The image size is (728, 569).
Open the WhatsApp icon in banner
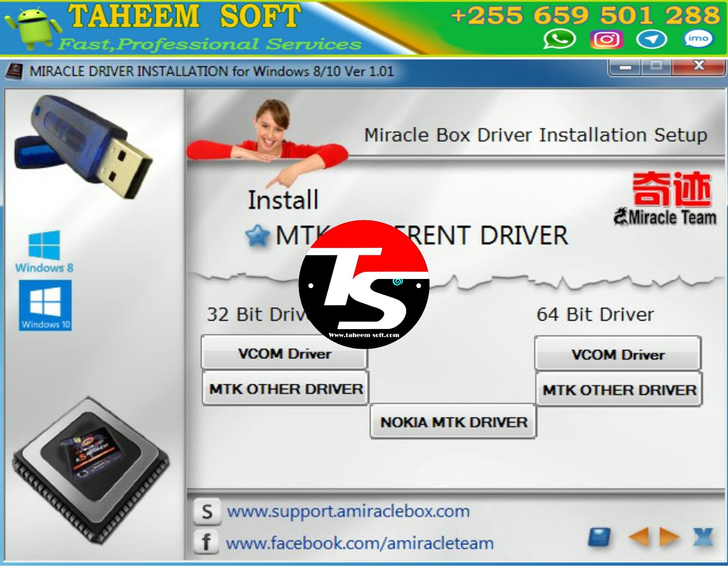[559, 39]
